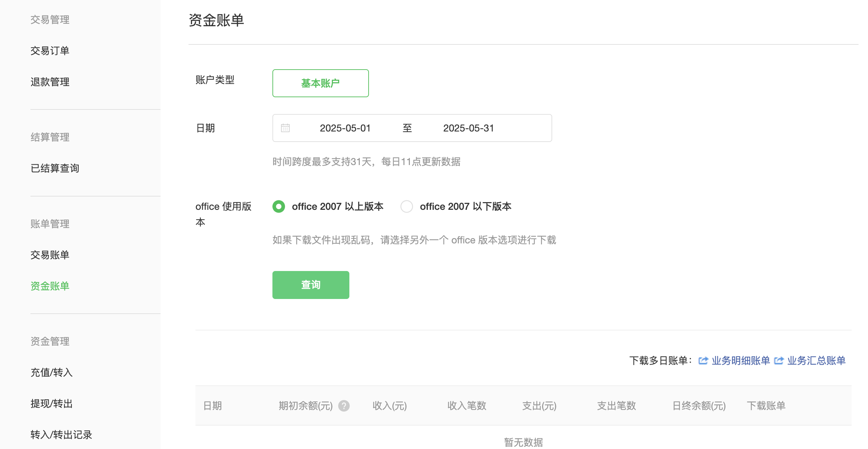The image size is (868, 449).
Task: Open 充值/转入 under 资金管理
Action: pyautogui.click(x=51, y=372)
